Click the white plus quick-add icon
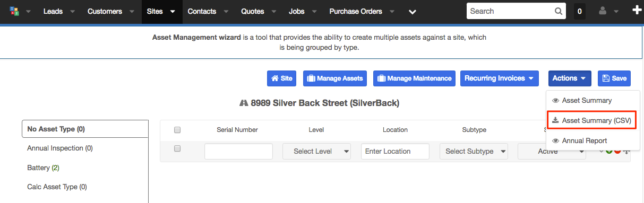Viewport: 644px width, 203px height. point(637,11)
